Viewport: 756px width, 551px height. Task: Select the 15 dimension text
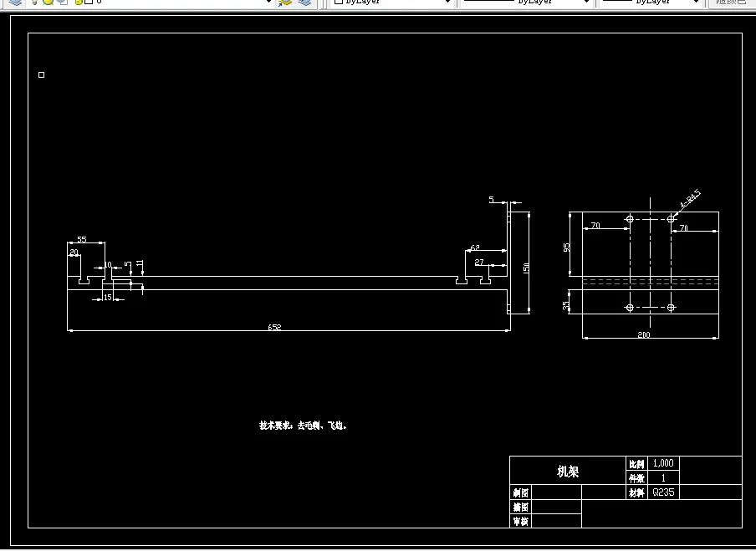[x=108, y=297]
